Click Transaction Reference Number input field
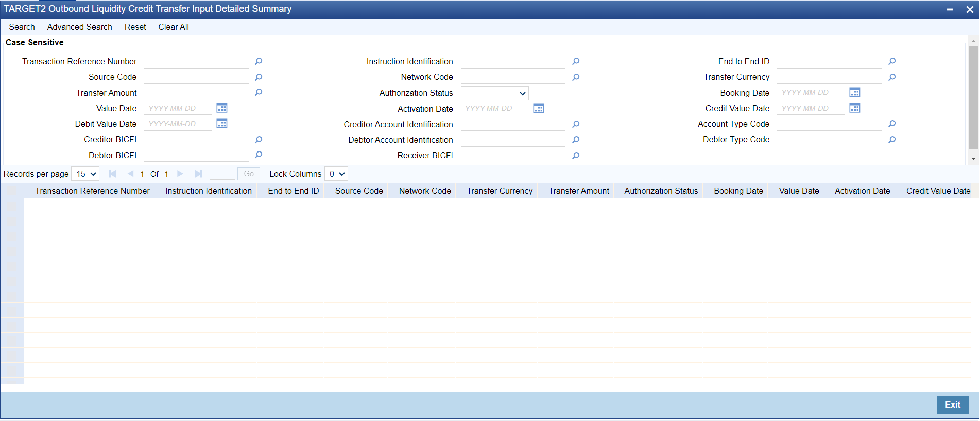The image size is (980, 421). [x=197, y=62]
